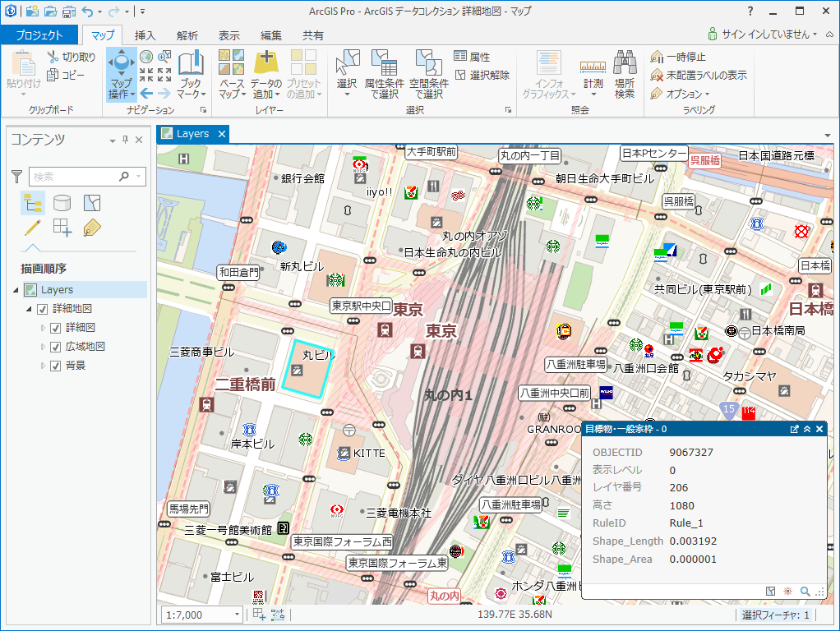Open the ベースマップ gallery
The image size is (840, 631).
coord(232,74)
